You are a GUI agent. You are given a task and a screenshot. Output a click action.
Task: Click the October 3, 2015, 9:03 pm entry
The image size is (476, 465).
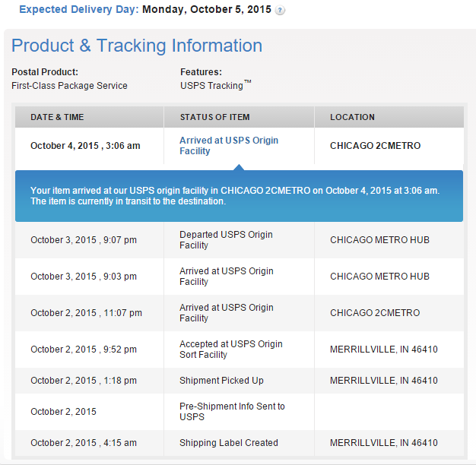(84, 277)
